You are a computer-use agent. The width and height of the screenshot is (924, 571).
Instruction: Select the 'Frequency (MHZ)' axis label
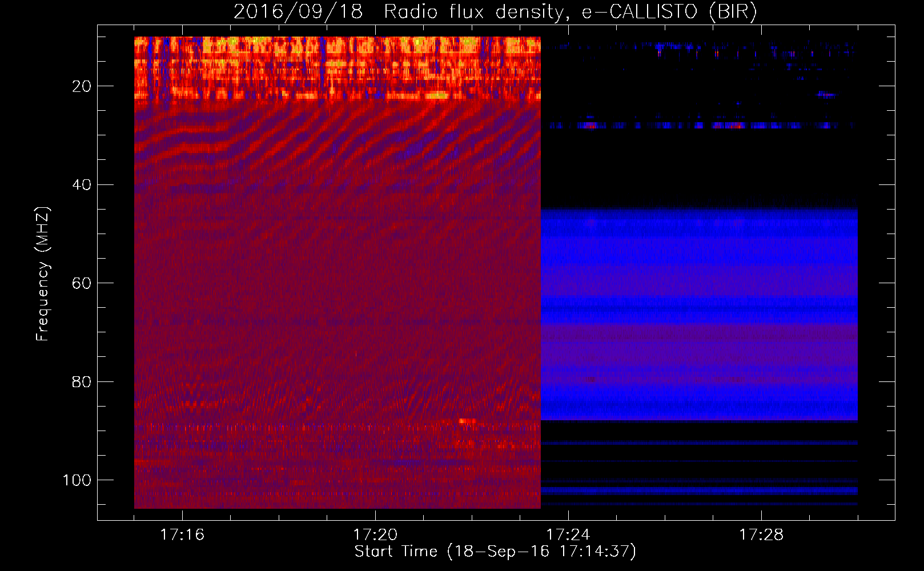(43, 274)
